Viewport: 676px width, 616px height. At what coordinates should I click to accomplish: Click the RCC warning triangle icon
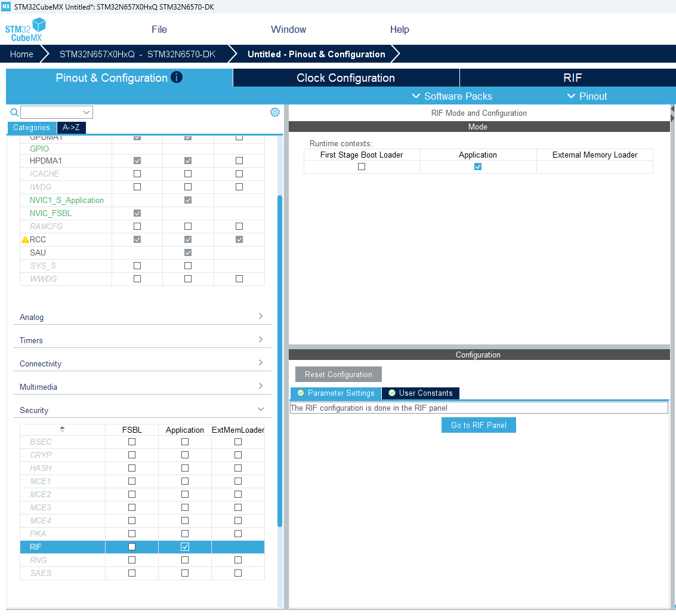pyautogui.click(x=25, y=240)
